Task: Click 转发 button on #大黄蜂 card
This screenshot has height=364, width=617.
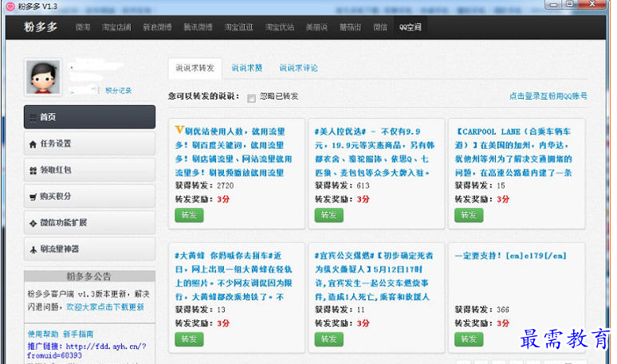Action: point(189,339)
